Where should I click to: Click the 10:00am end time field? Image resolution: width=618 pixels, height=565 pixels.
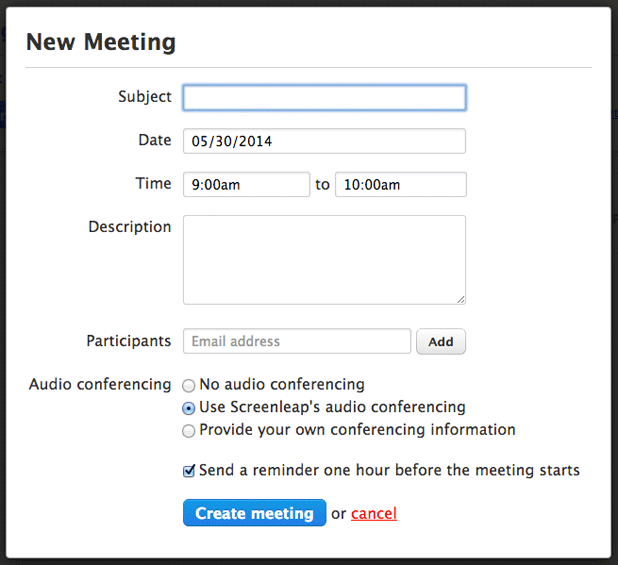pyautogui.click(x=400, y=185)
